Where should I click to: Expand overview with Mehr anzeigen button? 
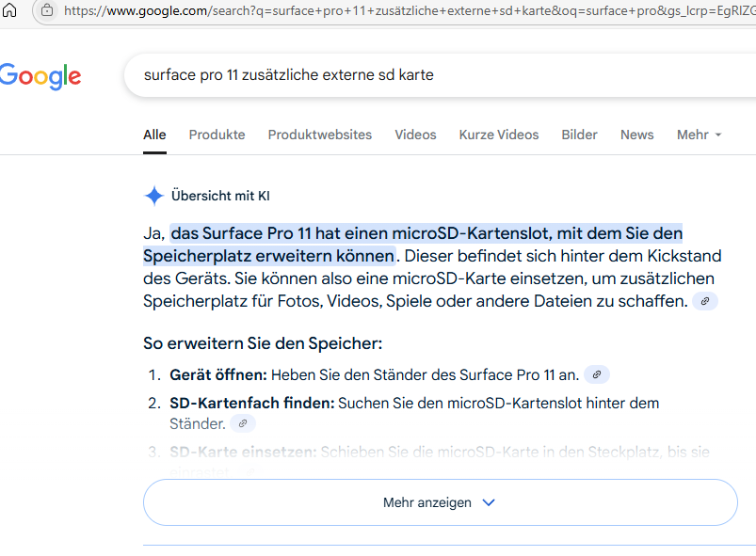tap(441, 502)
